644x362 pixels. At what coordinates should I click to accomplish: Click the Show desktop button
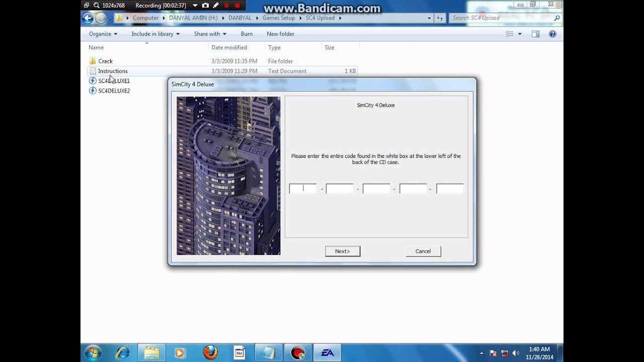tap(560, 352)
